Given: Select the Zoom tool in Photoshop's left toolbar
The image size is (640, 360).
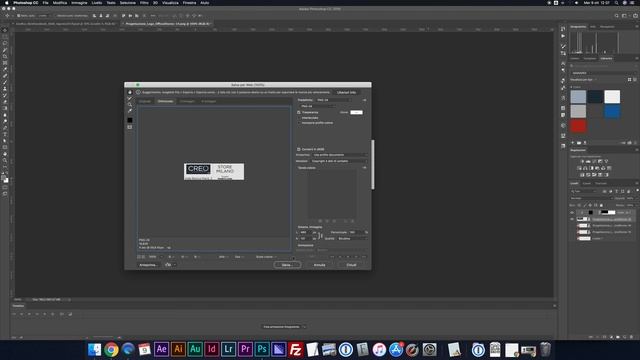Looking at the screenshot, I should [x=5, y=160].
